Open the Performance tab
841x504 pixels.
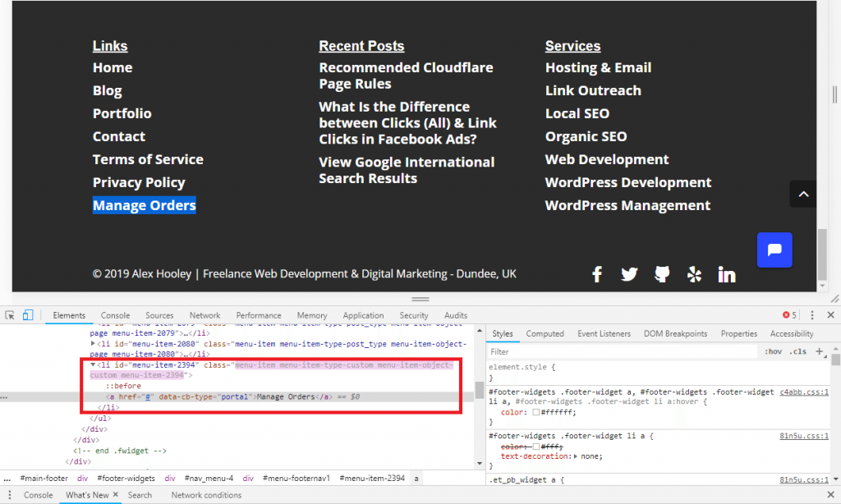pyautogui.click(x=259, y=315)
